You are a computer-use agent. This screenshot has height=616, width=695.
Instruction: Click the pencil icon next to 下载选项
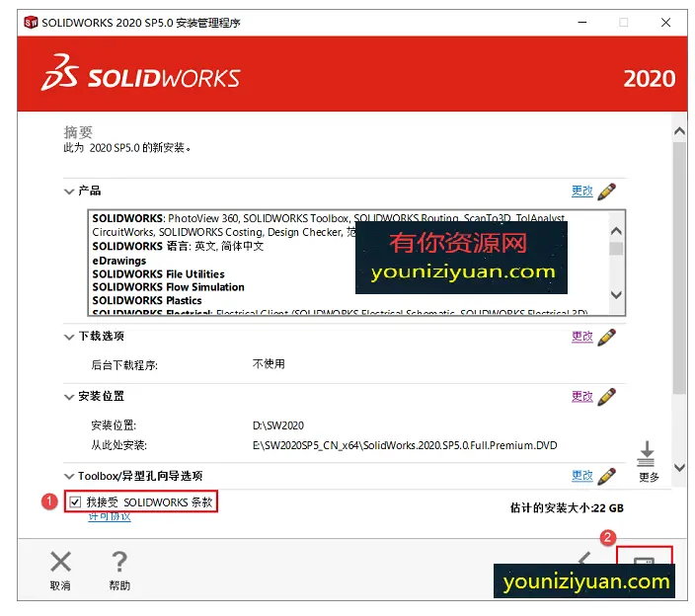[607, 337]
